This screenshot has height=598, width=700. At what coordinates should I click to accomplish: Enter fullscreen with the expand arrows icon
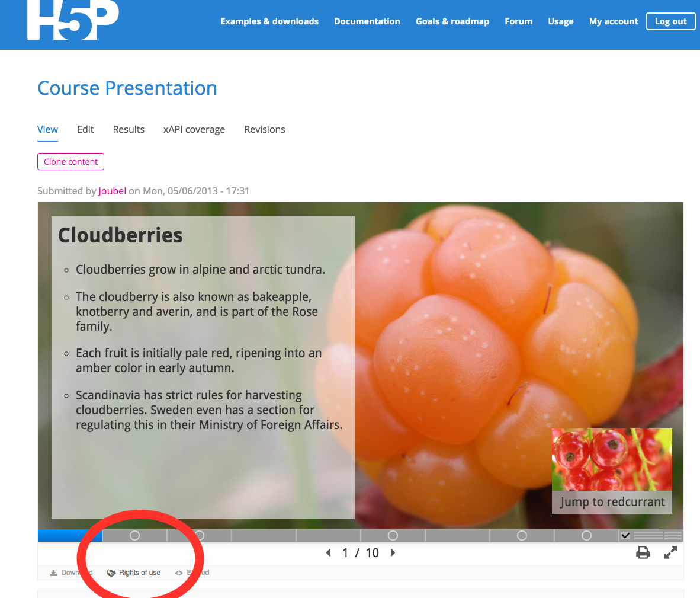point(670,553)
